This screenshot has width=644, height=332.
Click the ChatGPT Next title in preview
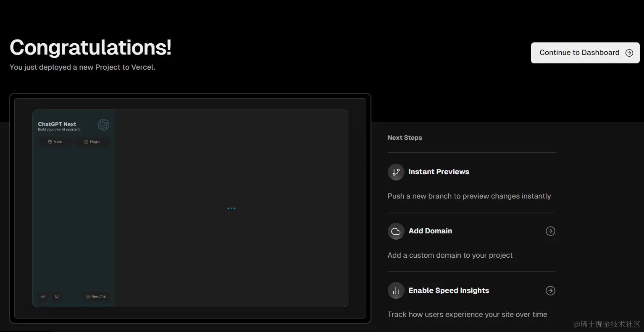pyautogui.click(x=57, y=124)
